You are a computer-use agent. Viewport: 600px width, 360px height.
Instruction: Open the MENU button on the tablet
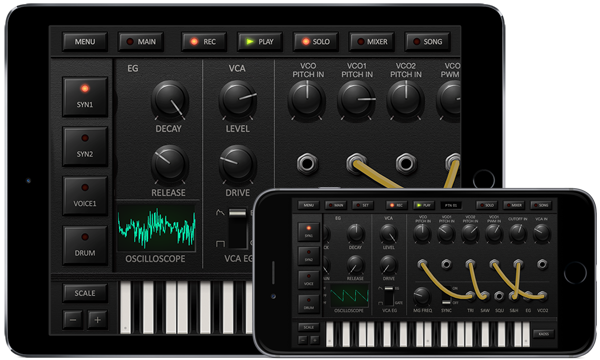point(85,41)
